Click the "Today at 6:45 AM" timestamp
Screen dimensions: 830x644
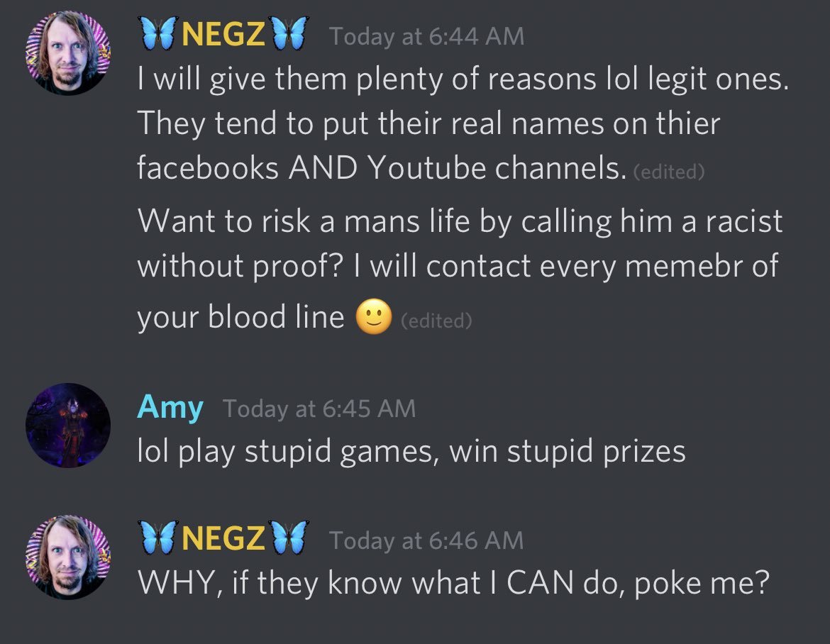click(x=319, y=409)
